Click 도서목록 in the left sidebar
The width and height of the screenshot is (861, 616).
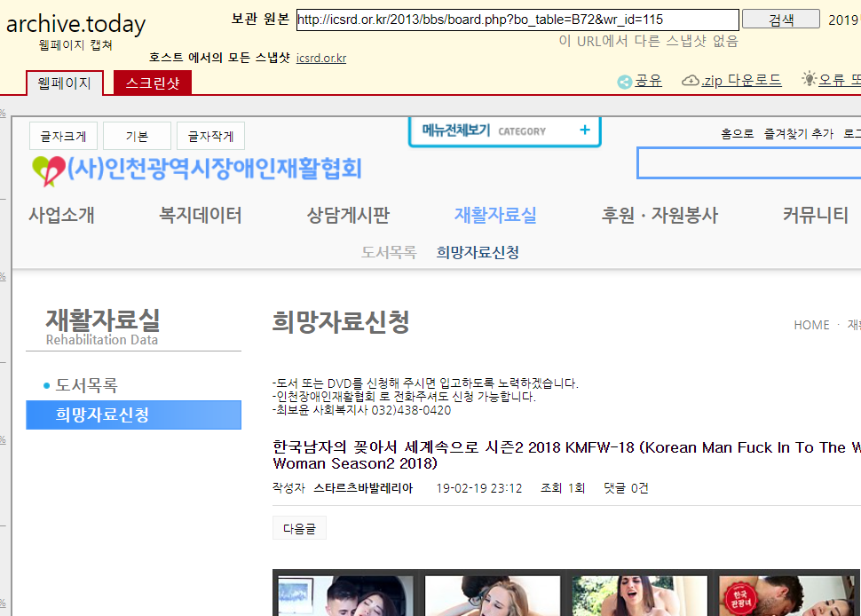point(86,385)
